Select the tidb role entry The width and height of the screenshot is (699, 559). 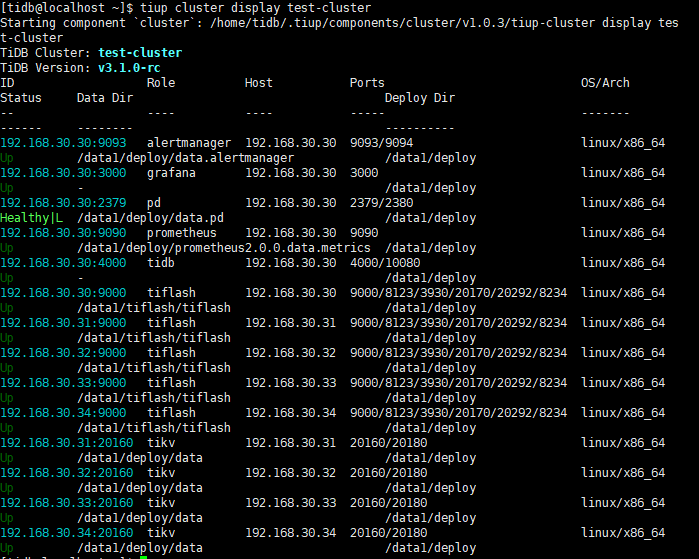point(161,263)
